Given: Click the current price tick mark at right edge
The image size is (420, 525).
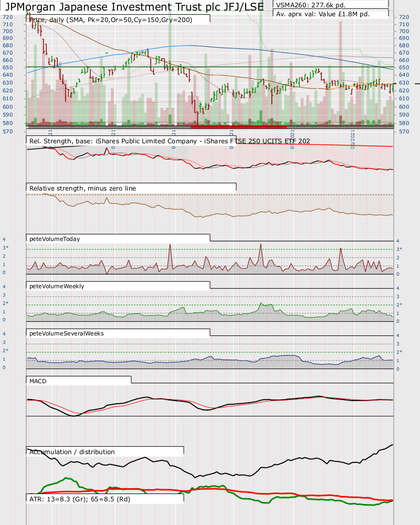Looking at the screenshot, I should coord(417,83).
